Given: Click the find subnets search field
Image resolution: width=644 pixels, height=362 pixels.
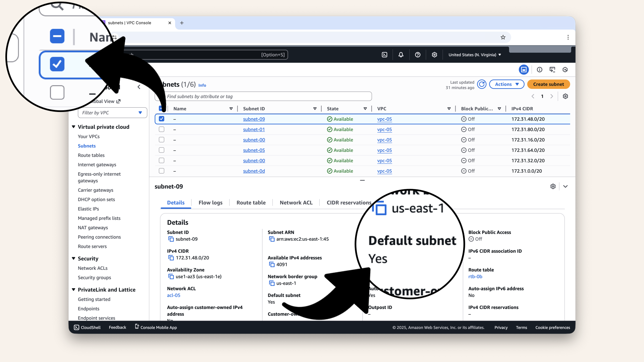Looking at the screenshot, I should point(265,96).
